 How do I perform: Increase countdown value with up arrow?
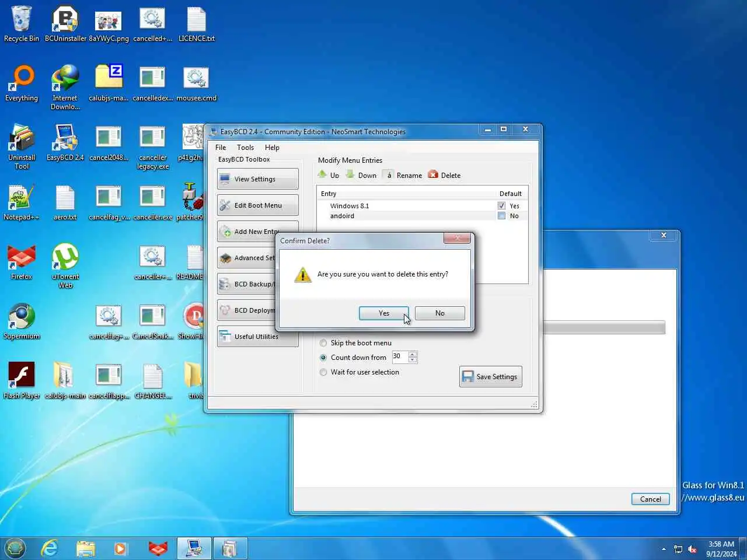pyautogui.click(x=413, y=354)
